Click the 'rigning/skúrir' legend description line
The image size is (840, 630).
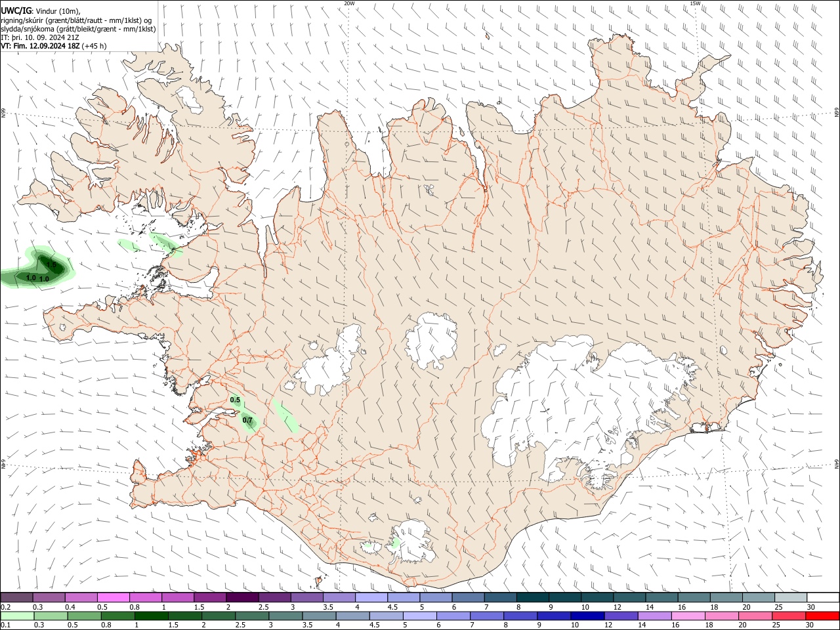[x=76, y=20]
